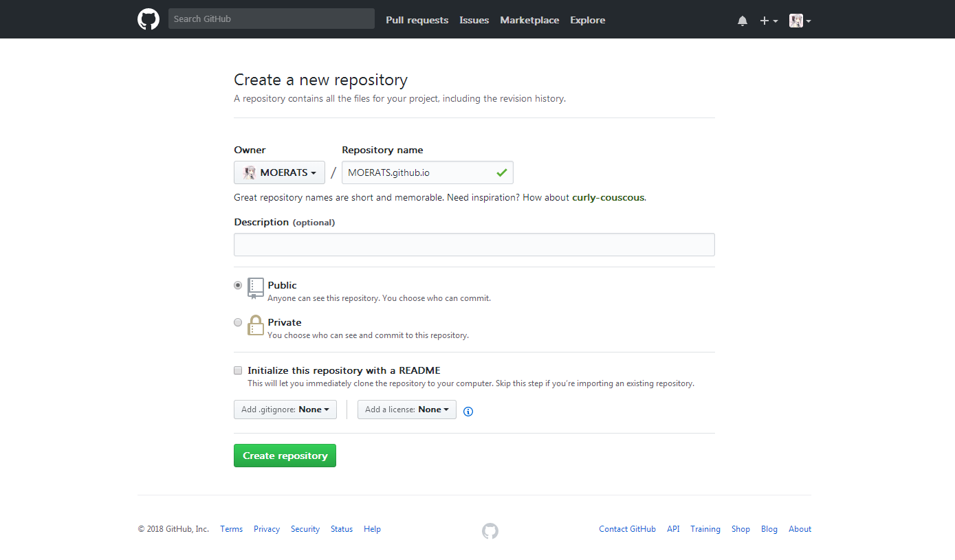This screenshot has width=955, height=560.
Task: Click the Description input field
Action: point(474,245)
